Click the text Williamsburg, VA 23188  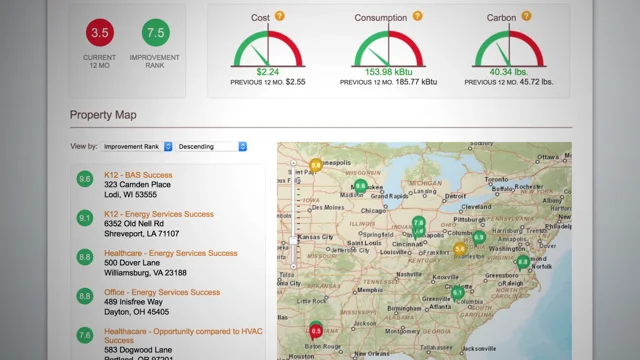tap(145, 273)
